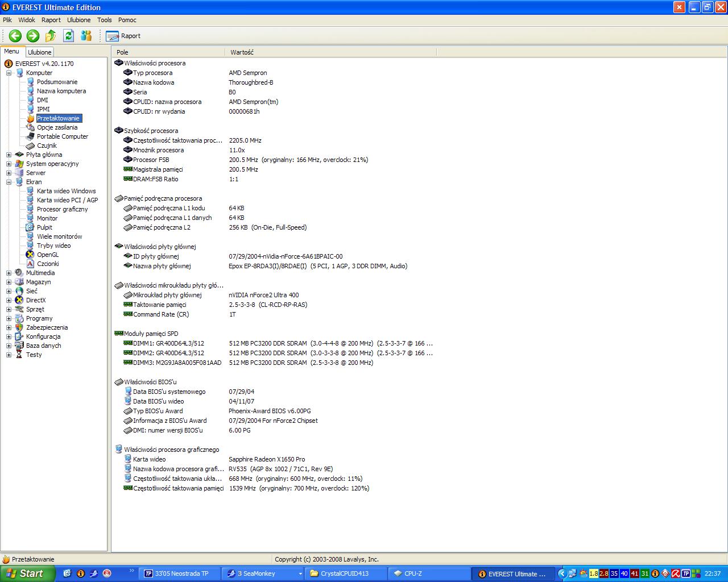Open the Raport menu in the menu bar
728x582 pixels.
[x=51, y=20]
